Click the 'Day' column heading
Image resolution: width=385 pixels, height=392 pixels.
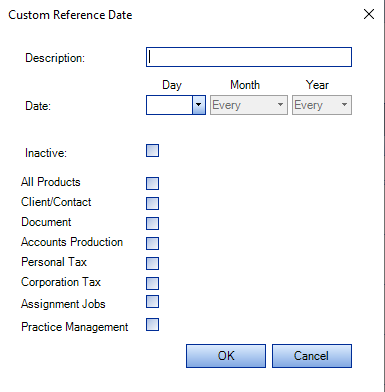point(172,85)
